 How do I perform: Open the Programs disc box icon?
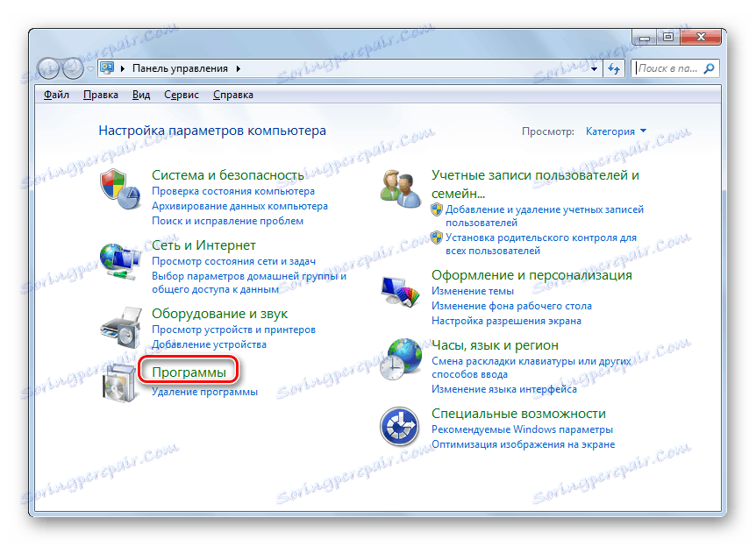[119, 384]
